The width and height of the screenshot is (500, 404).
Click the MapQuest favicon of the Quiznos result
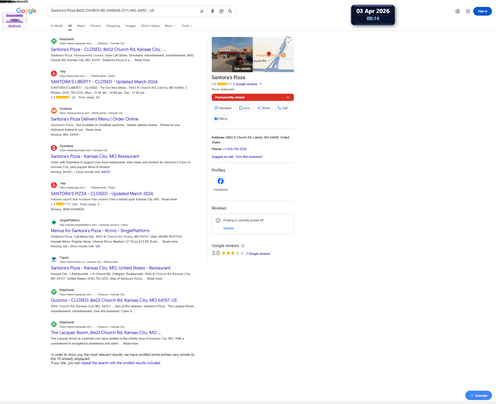(54, 292)
